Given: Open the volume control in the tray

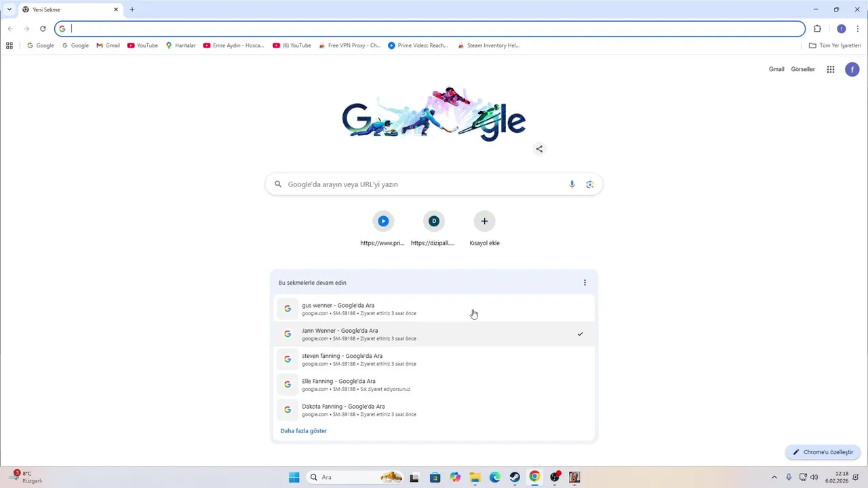Looking at the screenshot, I should click(814, 477).
